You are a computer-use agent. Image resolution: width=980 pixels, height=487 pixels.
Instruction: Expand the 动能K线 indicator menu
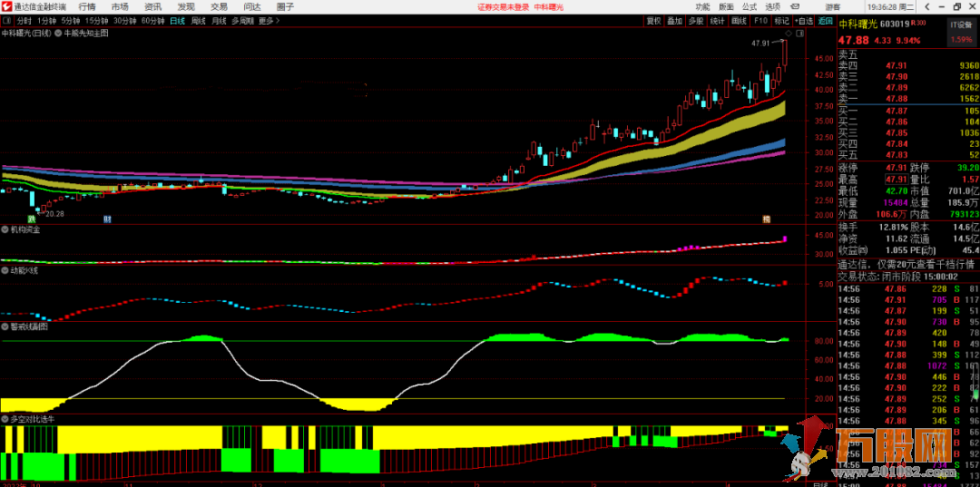[x=5, y=271]
